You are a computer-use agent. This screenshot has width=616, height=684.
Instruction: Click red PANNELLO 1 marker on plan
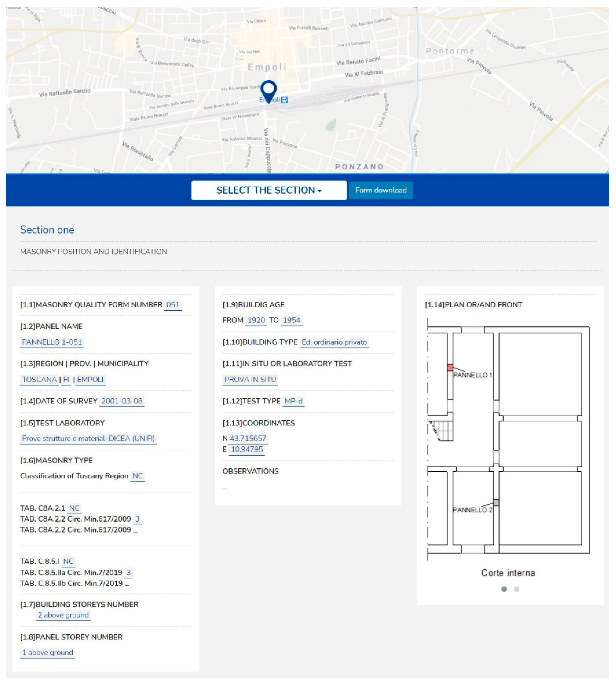(x=450, y=367)
